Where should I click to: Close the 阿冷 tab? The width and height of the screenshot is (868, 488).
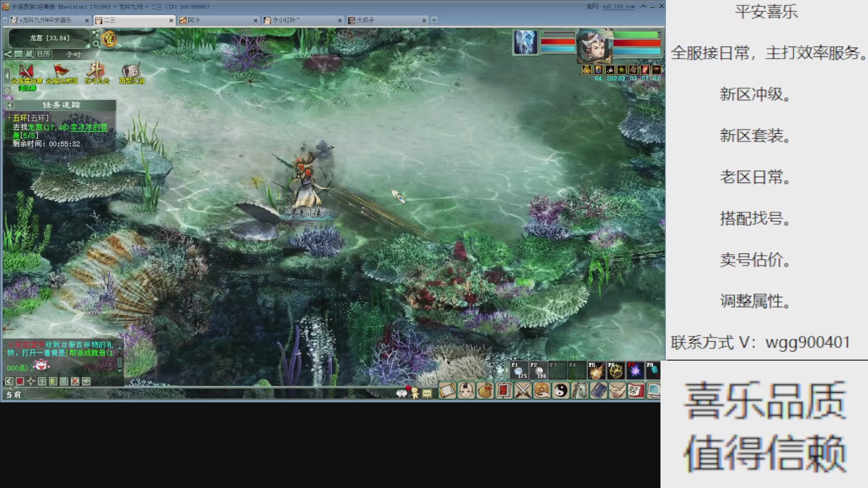pos(255,20)
